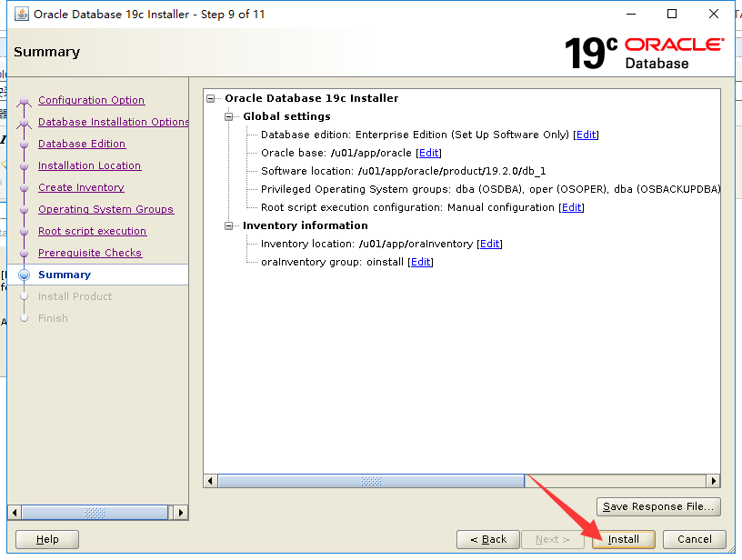Collapse the Oracle Database 19c Installer node
Image resolution: width=742 pixels, height=560 pixels.
click(x=211, y=98)
